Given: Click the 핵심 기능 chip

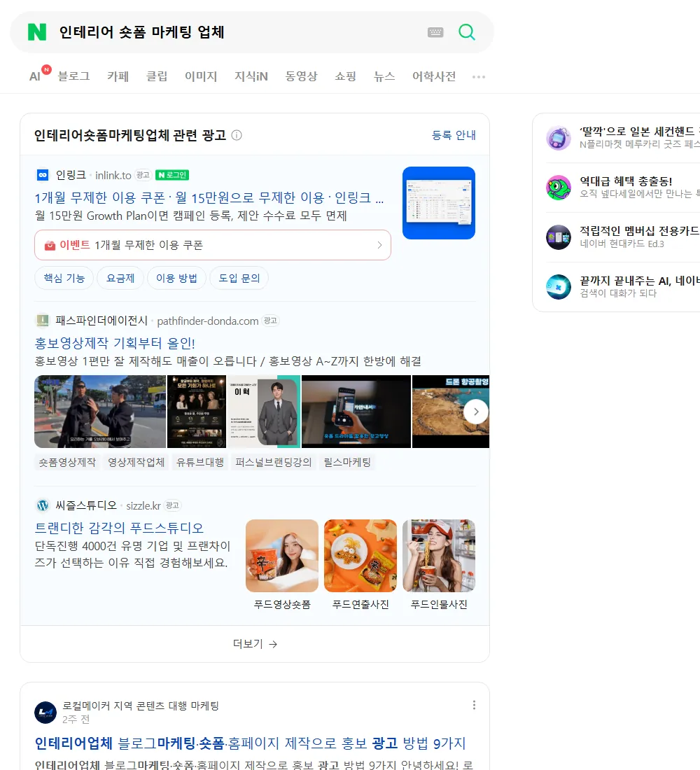Looking at the screenshot, I should [x=64, y=278].
